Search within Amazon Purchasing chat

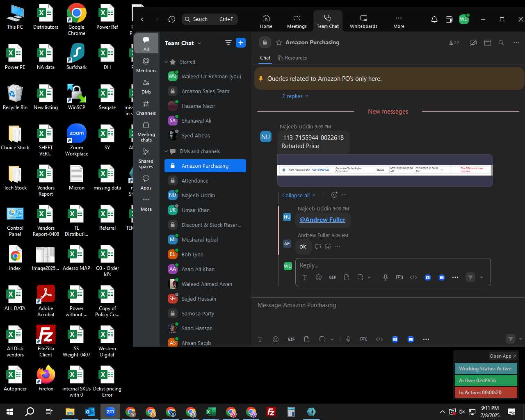(x=501, y=43)
